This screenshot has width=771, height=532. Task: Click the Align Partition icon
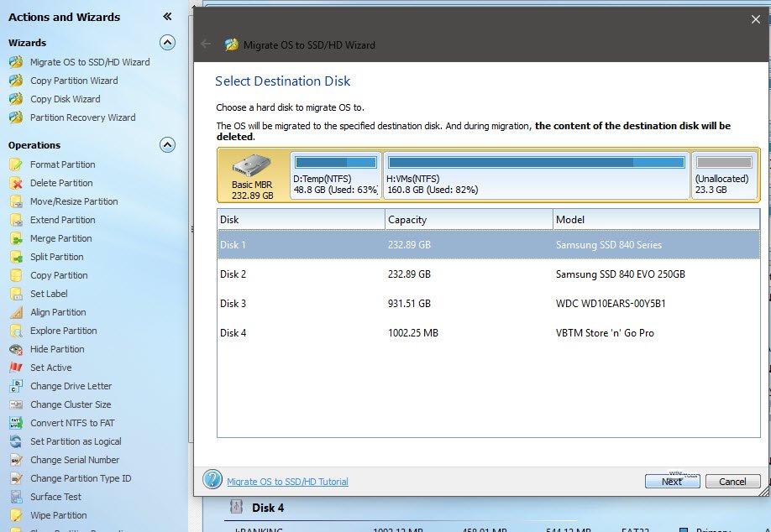(16, 312)
